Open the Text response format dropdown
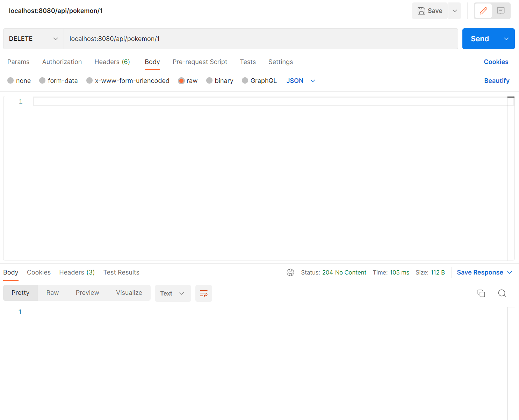 pos(173,293)
